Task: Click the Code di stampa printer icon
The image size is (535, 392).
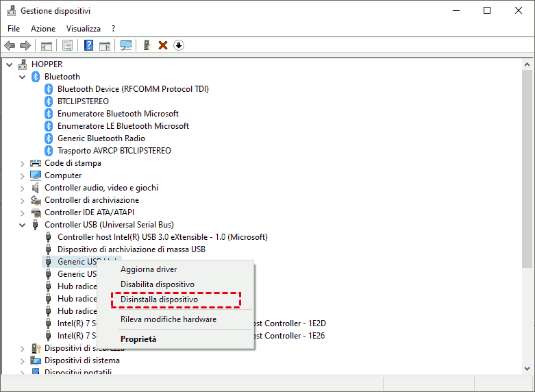Action: coord(36,163)
